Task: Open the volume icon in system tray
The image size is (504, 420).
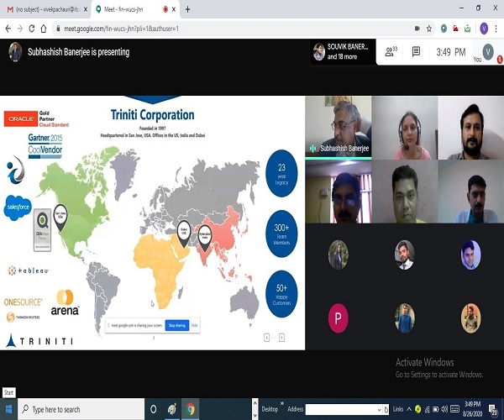Action: (444, 409)
